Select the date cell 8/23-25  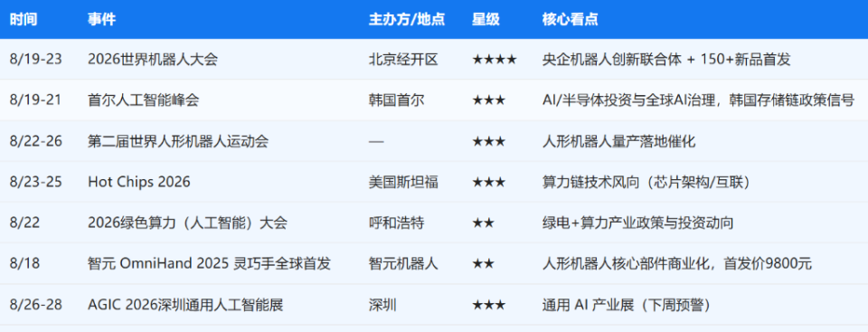pos(36,182)
